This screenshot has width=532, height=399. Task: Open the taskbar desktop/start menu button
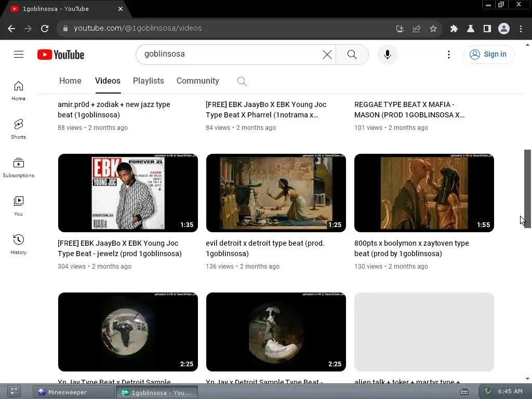(x=14, y=392)
